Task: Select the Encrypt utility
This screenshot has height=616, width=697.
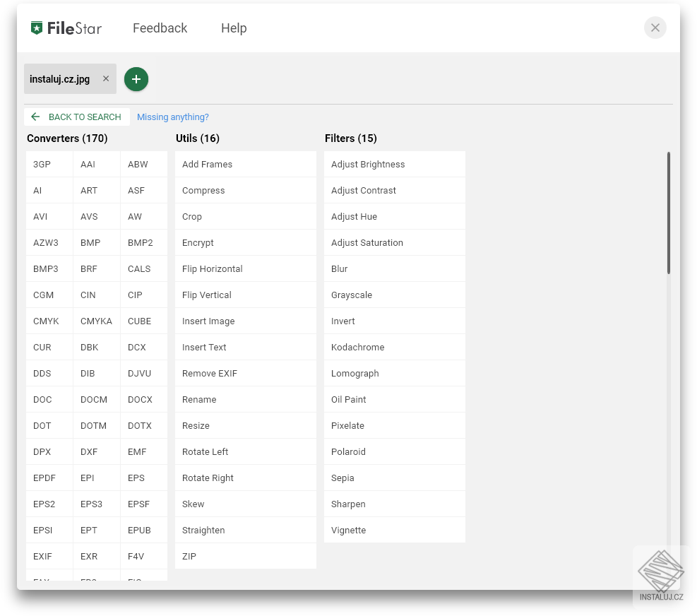Action: (246, 242)
